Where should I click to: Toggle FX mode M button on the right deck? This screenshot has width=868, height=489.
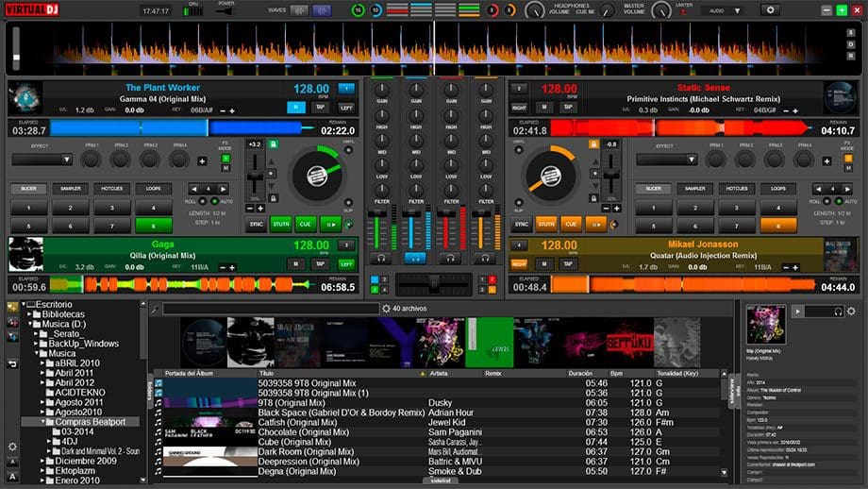tap(847, 168)
